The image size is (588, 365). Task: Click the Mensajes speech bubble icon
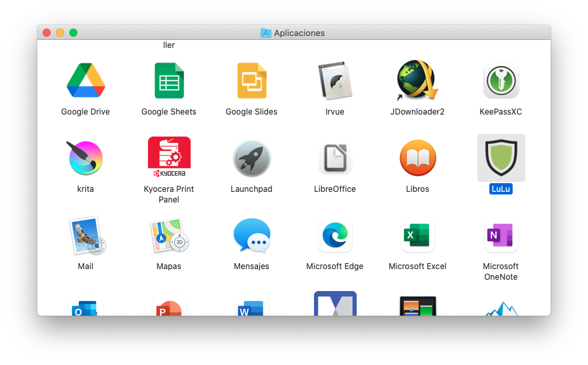251,235
